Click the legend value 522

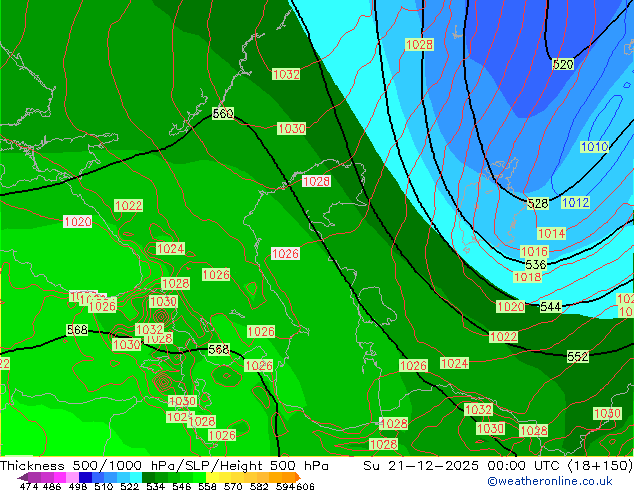pyautogui.click(x=129, y=486)
